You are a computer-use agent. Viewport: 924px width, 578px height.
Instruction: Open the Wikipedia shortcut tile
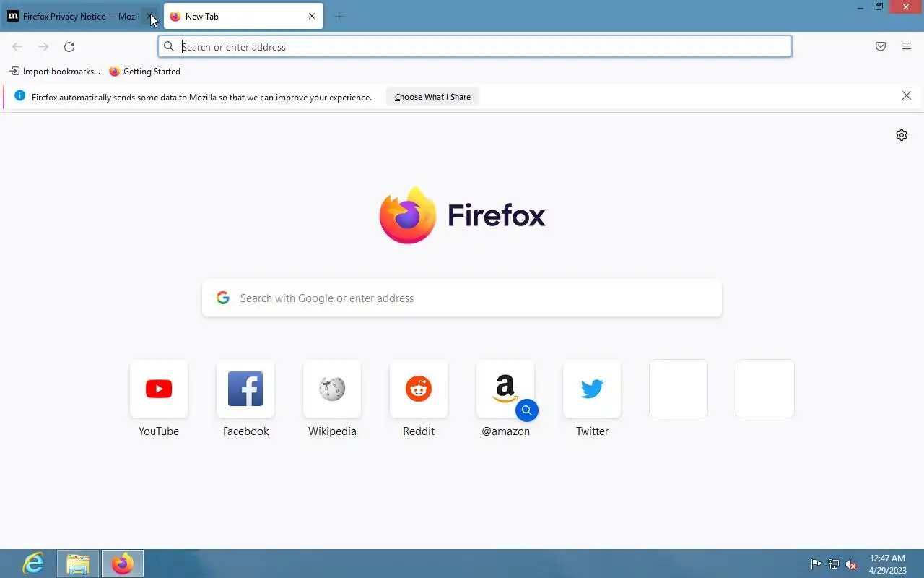[332, 389]
